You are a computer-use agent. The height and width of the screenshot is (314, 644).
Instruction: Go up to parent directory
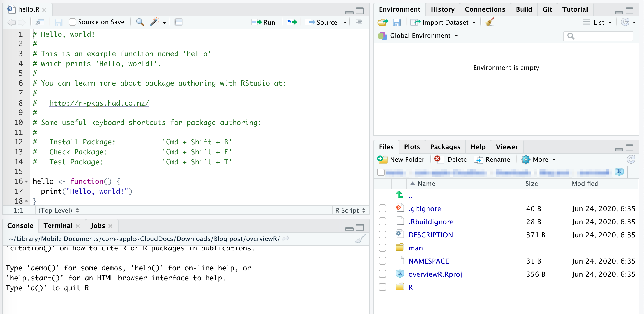(399, 195)
